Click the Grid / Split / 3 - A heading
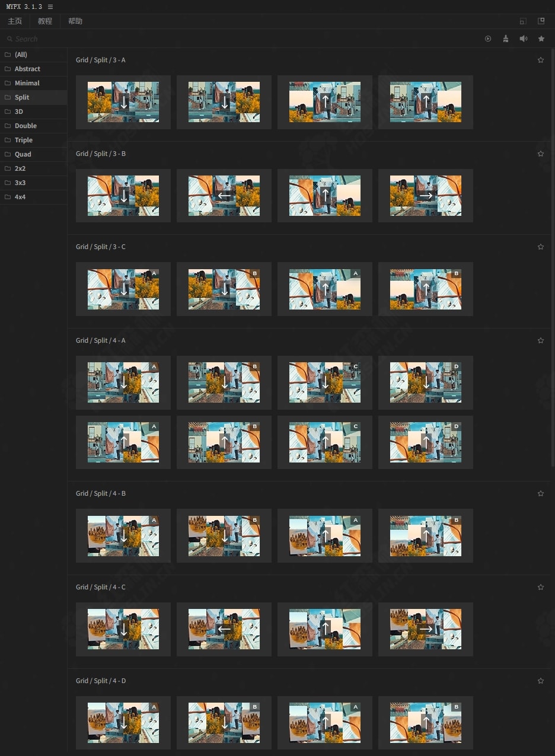The width and height of the screenshot is (555, 756). (101, 60)
